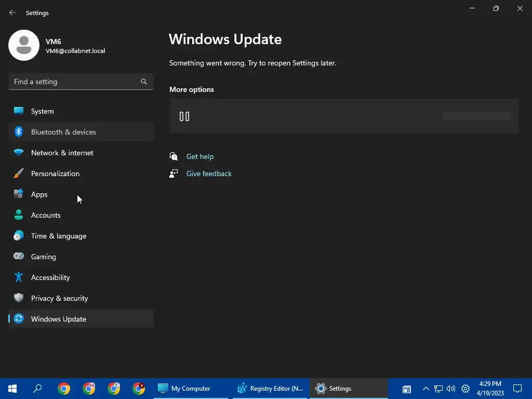Open the Windows Start menu

click(x=12, y=389)
